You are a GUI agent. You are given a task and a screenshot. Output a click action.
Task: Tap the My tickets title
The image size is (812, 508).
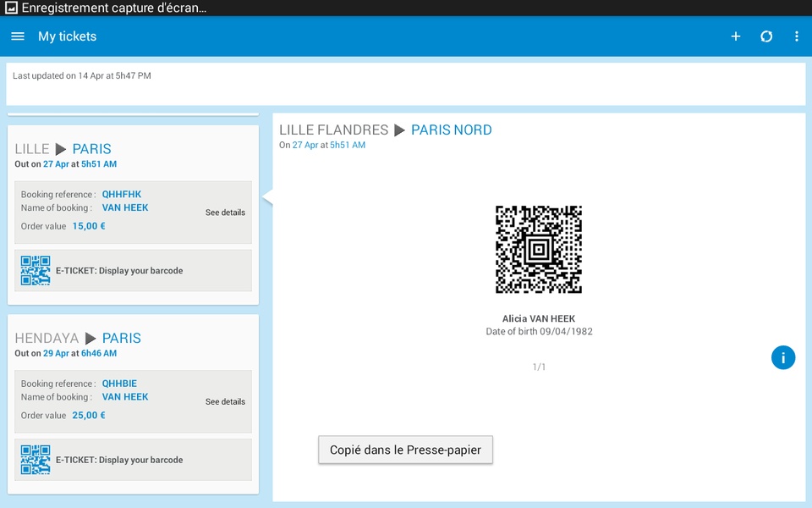pos(68,36)
